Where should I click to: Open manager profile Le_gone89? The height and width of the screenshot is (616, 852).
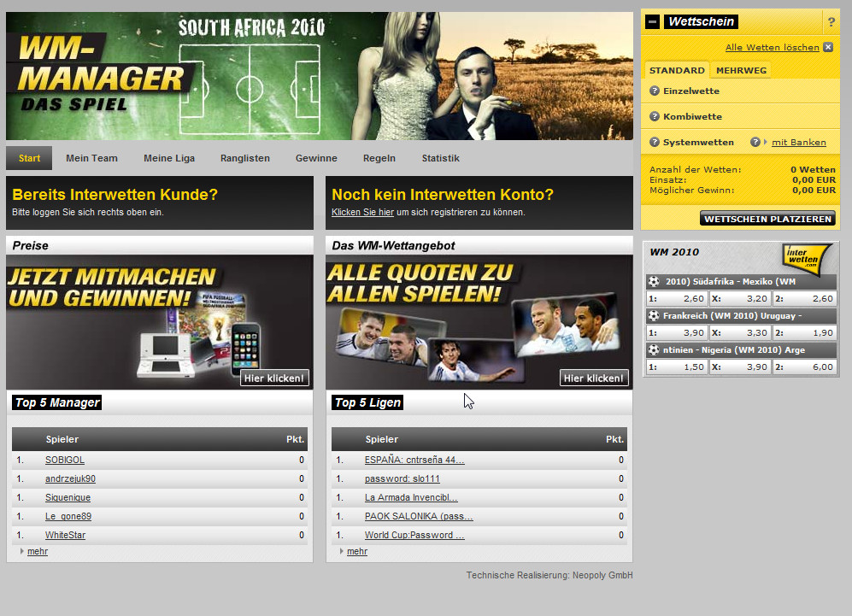click(68, 516)
